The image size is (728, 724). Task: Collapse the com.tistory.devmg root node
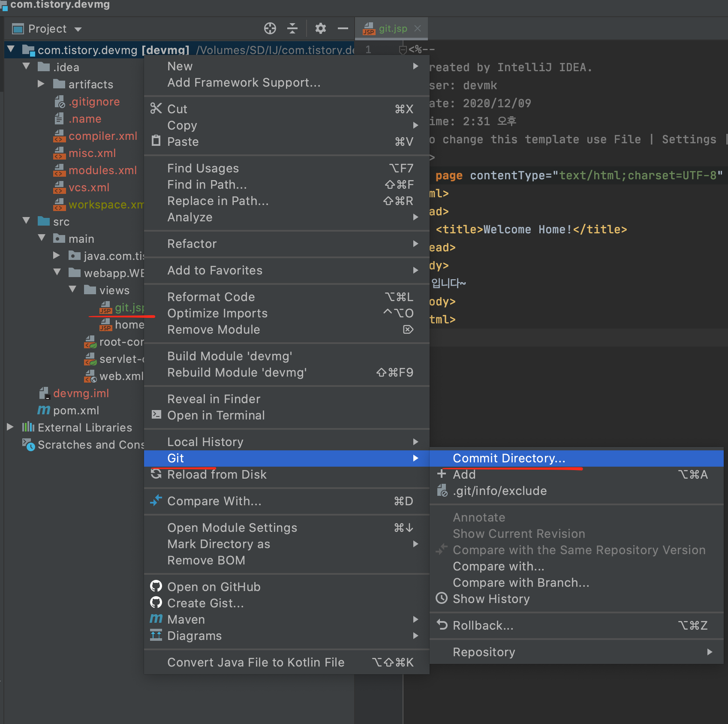click(x=11, y=50)
